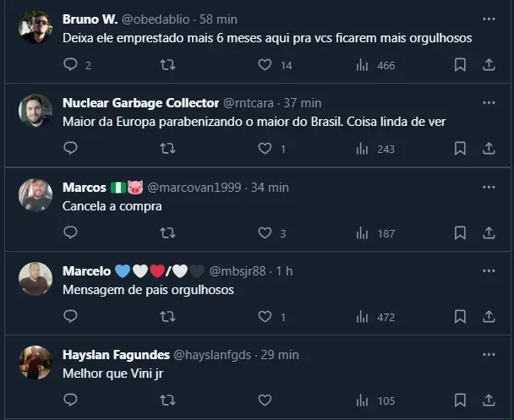Bookmark Nuclear Garbage Collector's tweet

coord(460,149)
